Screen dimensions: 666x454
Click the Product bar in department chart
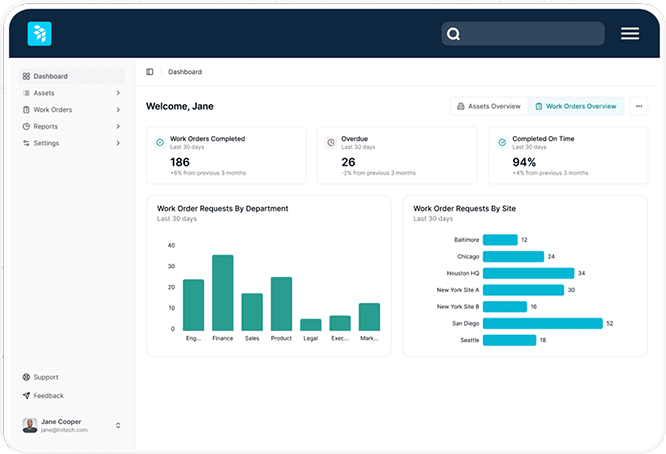pos(281,304)
